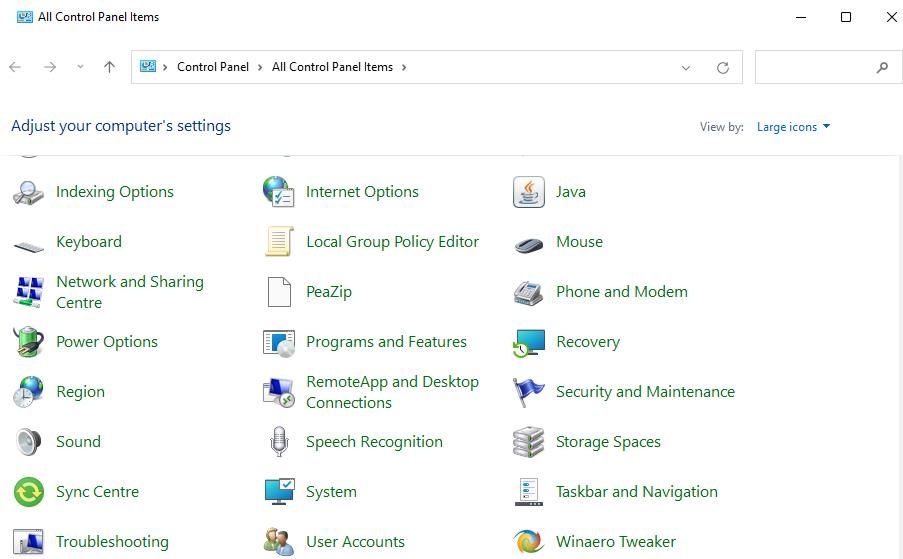
Task: Open the View by Large icons dropdown
Action: click(x=793, y=127)
